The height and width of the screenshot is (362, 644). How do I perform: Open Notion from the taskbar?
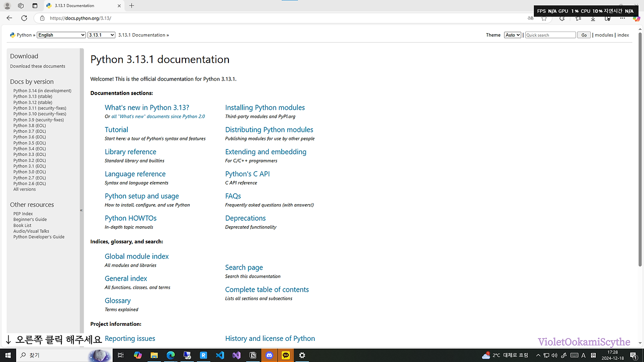click(x=253, y=355)
